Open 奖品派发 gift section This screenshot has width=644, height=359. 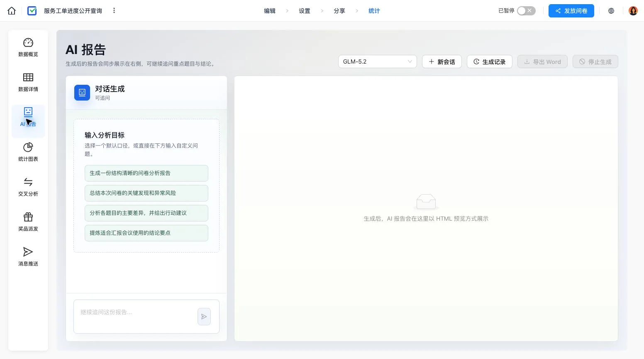point(28,222)
